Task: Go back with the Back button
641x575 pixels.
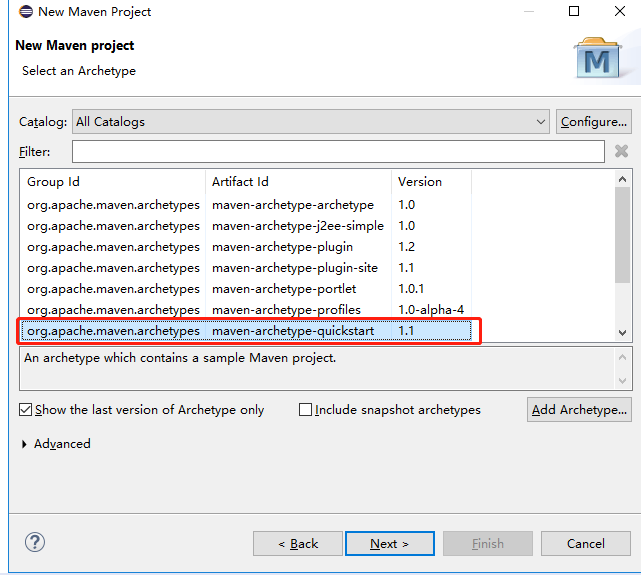Action: coord(298,544)
